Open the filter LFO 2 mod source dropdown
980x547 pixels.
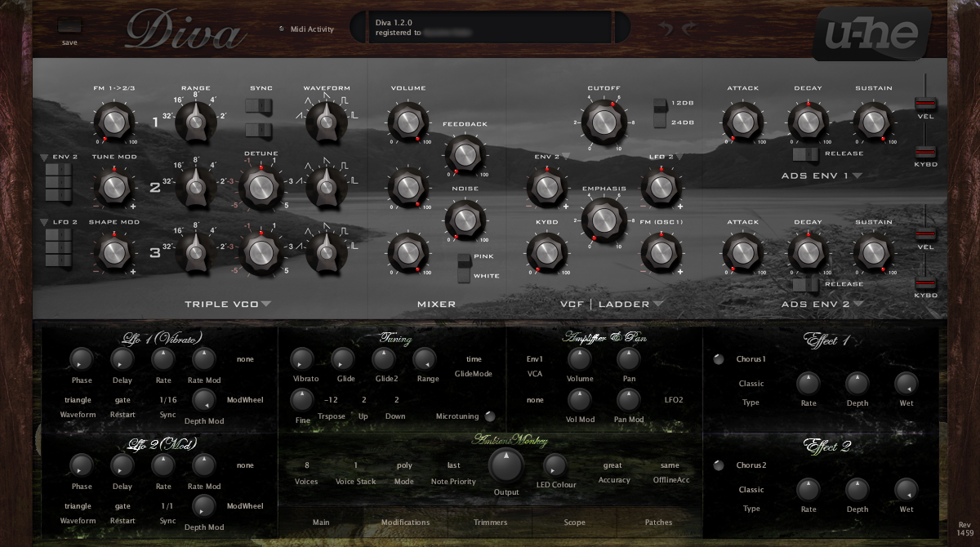pyautogui.click(x=679, y=156)
